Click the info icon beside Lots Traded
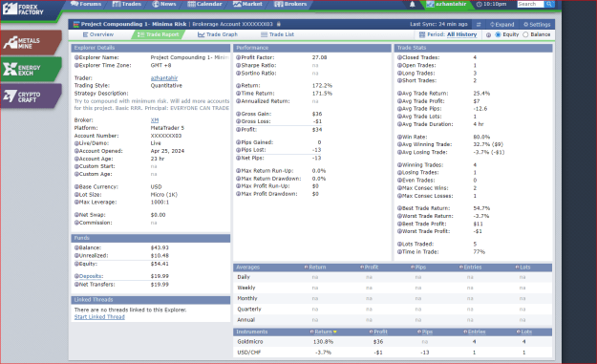 point(399,244)
